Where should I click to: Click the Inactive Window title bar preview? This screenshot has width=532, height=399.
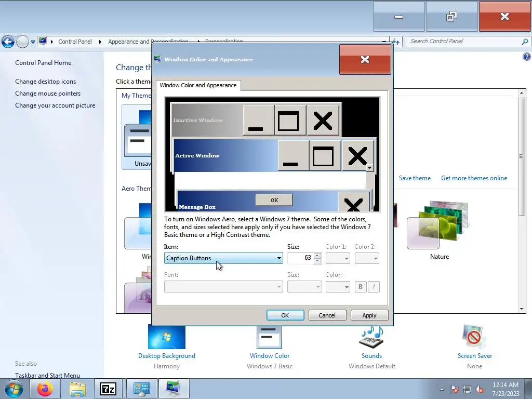tap(207, 120)
